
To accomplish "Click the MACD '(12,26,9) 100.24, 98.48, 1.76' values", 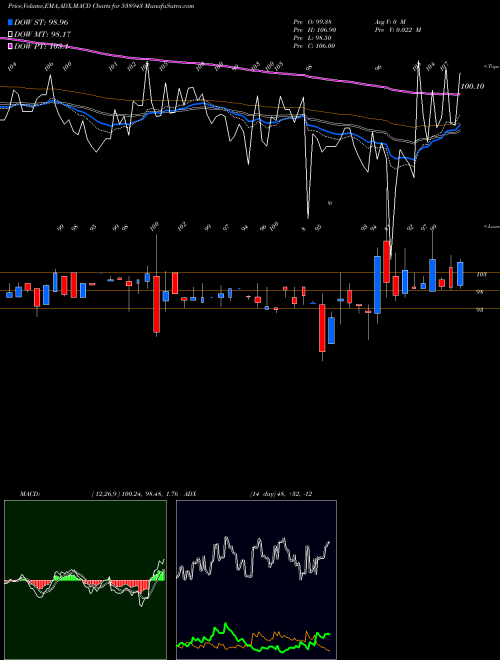I will tap(134, 494).
